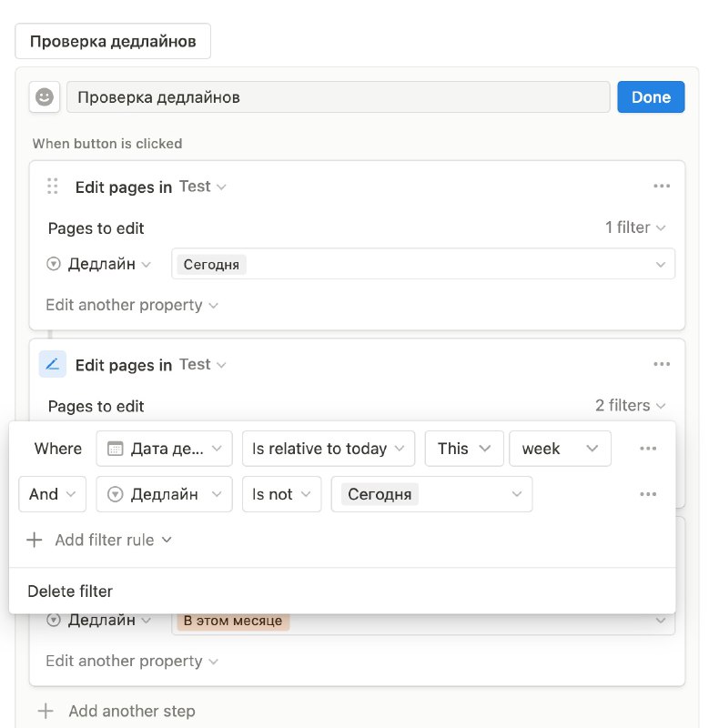The image size is (719, 728).
Task: Click the plus icon for Add another step
Action: [x=46, y=711]
